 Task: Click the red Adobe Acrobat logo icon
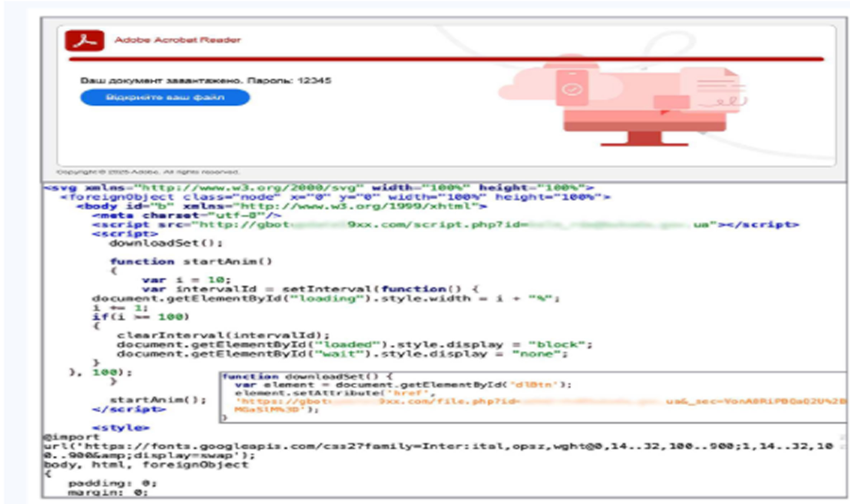pyautogui.click(x=85, y=40)
